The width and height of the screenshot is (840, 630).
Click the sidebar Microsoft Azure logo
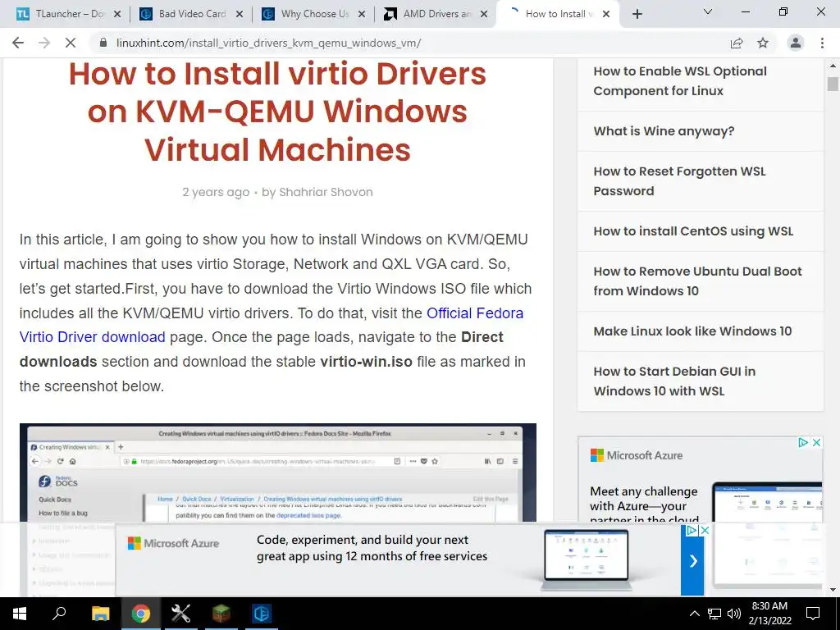pos(637,455)
